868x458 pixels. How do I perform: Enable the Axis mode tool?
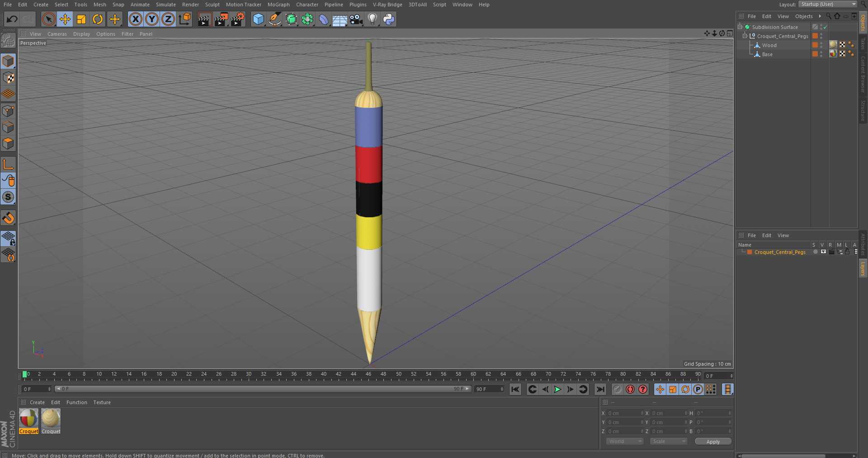click(x=8, y=164)
